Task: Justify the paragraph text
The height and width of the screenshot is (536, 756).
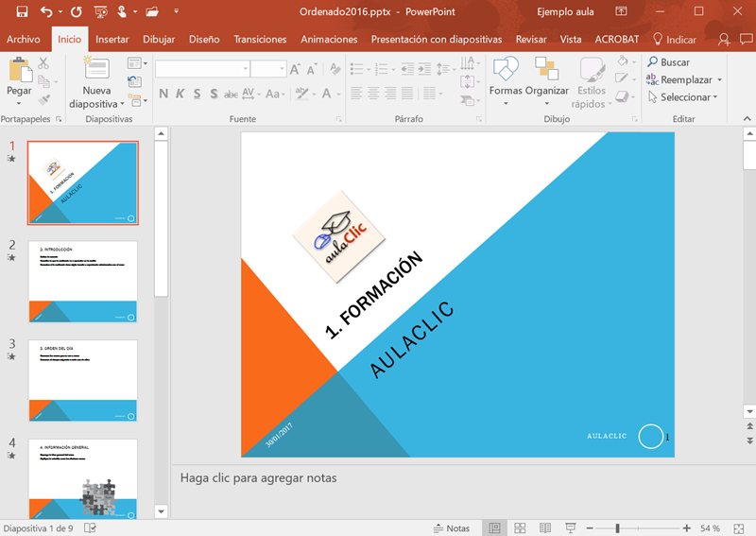Action: coord(407,93)
